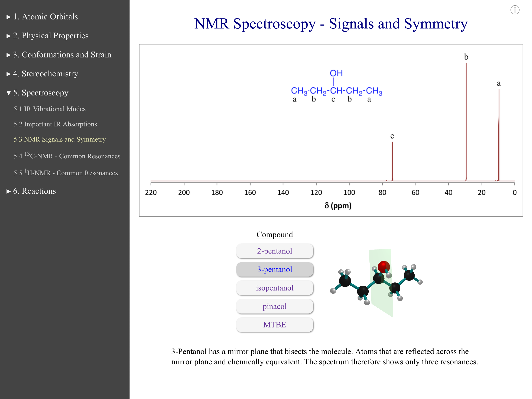Select the 2-pentanol compound button
This screenshot has width=532, height=399.
click(x=275, y=251)
